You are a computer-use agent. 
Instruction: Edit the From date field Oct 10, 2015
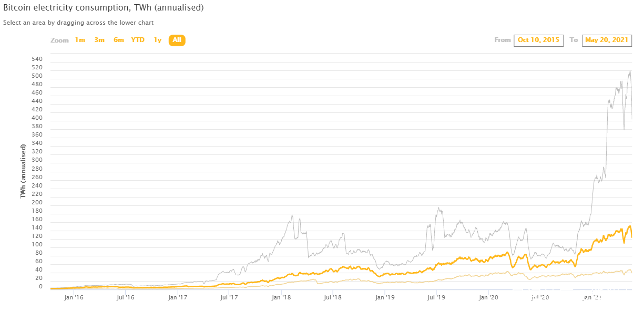coord(538,40)
